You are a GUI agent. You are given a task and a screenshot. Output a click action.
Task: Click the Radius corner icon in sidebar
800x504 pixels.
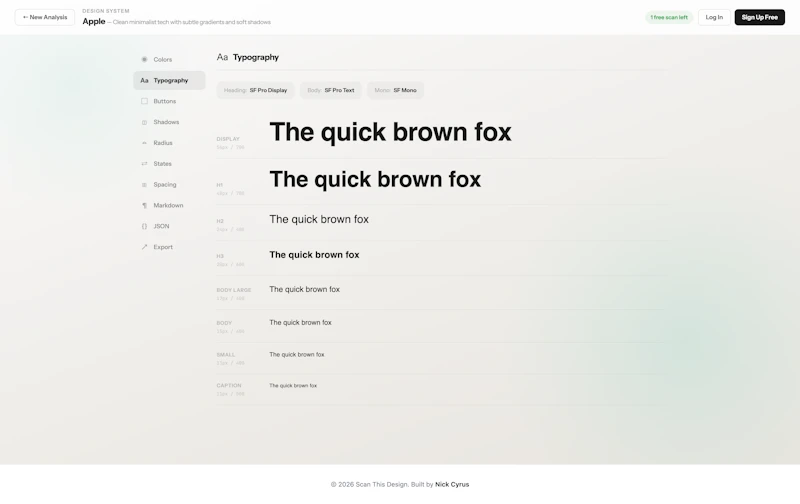[x=144, y=143]
